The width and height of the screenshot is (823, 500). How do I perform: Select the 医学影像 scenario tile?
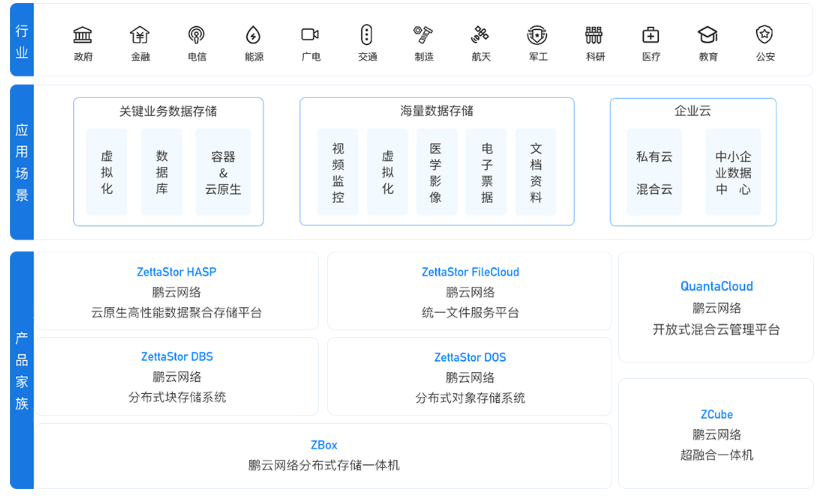436,172
